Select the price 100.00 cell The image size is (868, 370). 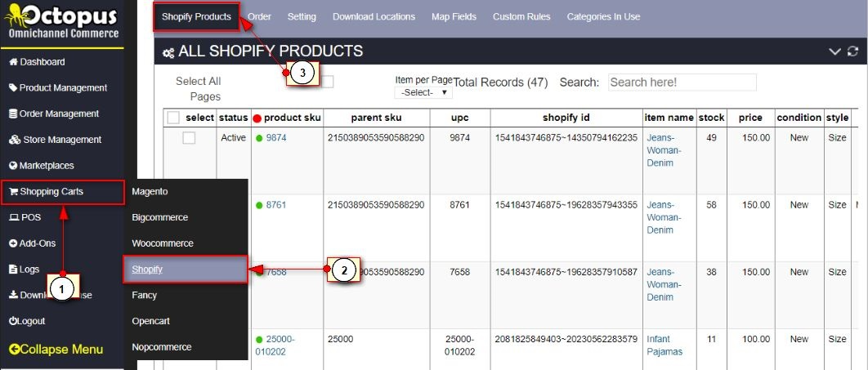click(756, 339)
